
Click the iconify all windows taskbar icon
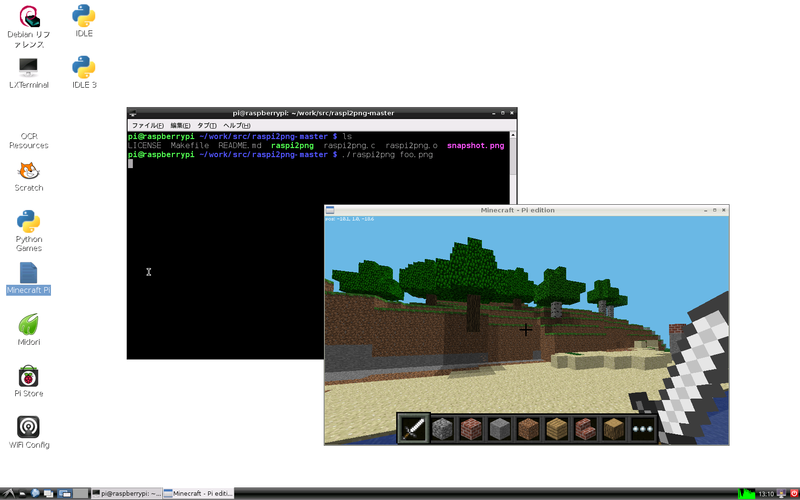[48, 493]
